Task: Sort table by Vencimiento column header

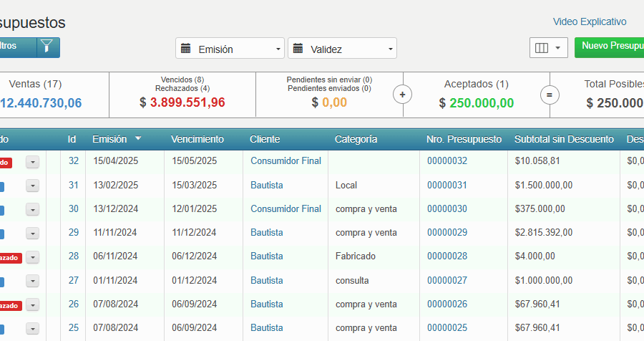Action: (x=197, y=139)
